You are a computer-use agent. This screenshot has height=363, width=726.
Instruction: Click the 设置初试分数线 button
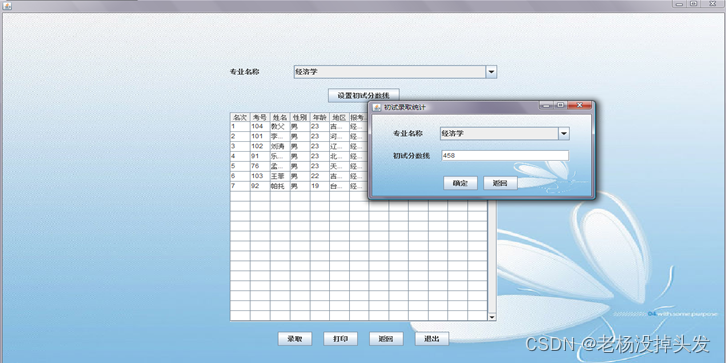tap(363, 95)
